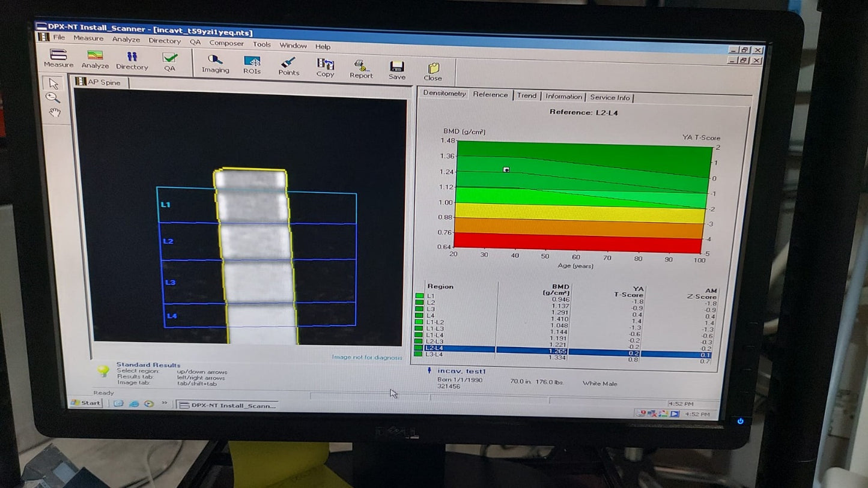Open the Analyze tool in toolbar

click(95, 59)
